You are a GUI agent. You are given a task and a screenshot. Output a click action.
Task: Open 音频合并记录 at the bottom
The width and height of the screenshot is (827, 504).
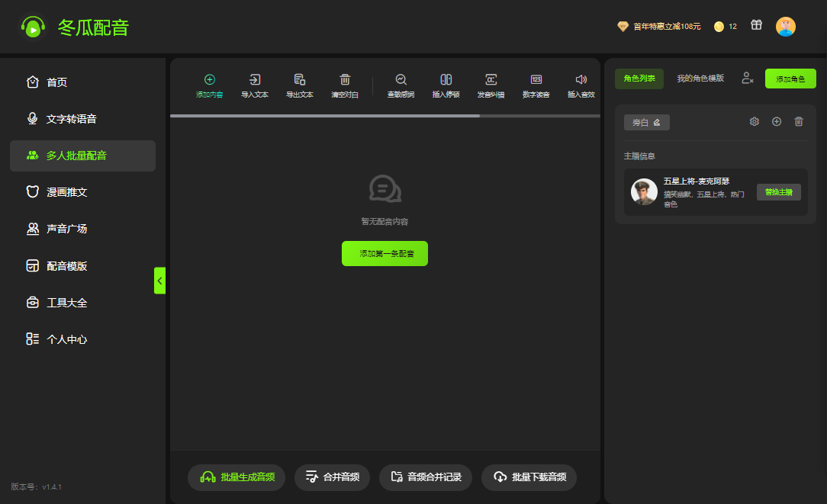click(426, 477)
